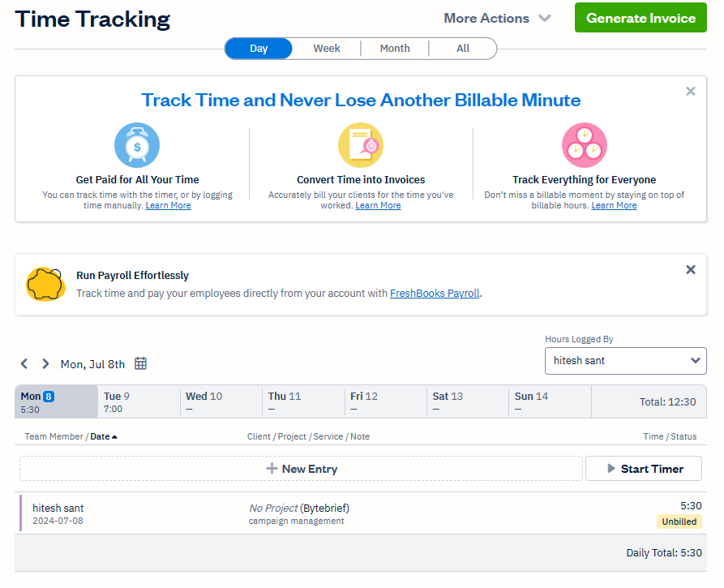Open the Hours Logged By dropdown
Image resolution: width=724 pixels, height=588 pixels.
click(625, 361)
